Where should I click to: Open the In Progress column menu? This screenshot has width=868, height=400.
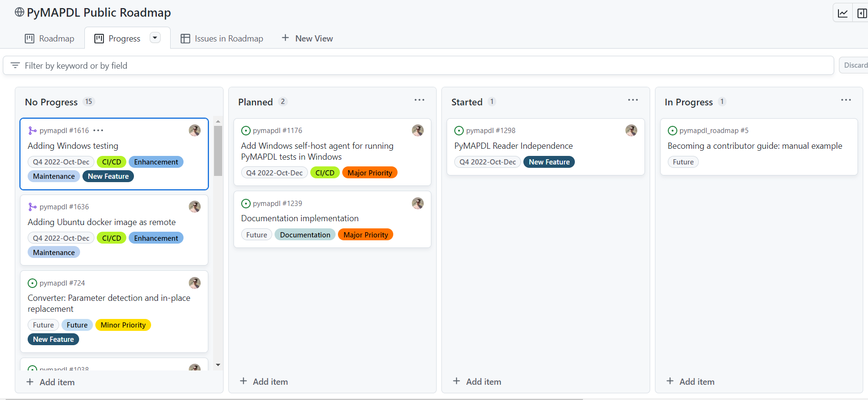846,100
